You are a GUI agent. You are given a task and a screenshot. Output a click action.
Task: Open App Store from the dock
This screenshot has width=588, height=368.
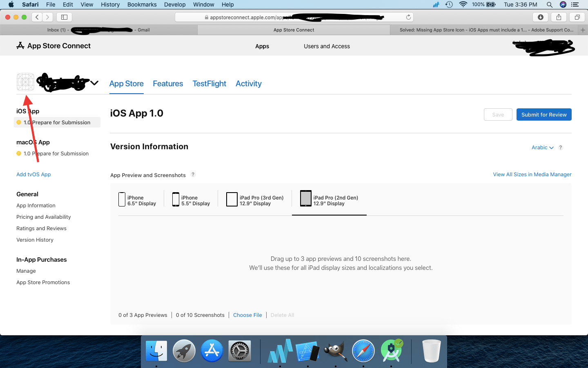(212, 351)
